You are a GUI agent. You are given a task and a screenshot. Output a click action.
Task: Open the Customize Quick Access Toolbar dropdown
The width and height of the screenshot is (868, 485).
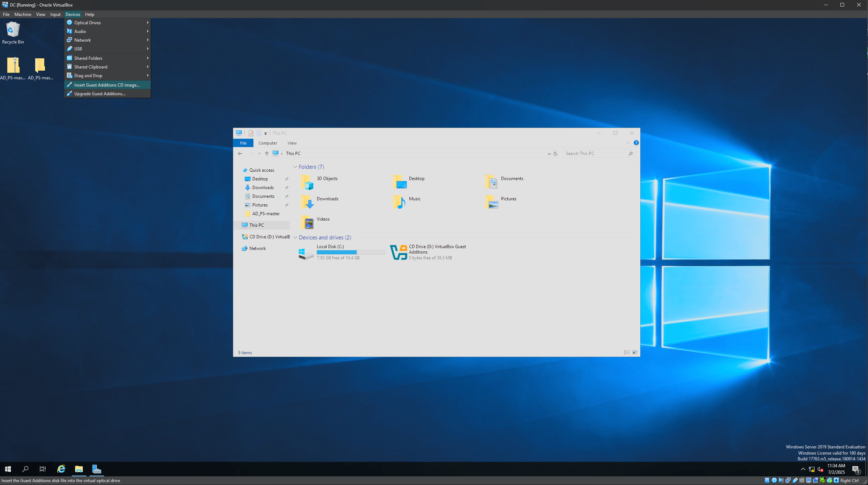(x=265, y=133)
